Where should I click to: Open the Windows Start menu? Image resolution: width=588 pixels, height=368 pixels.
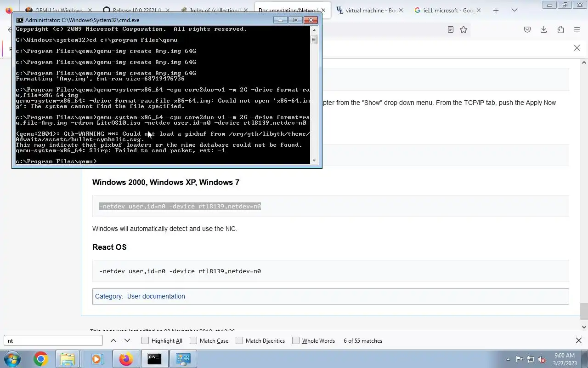12,359
